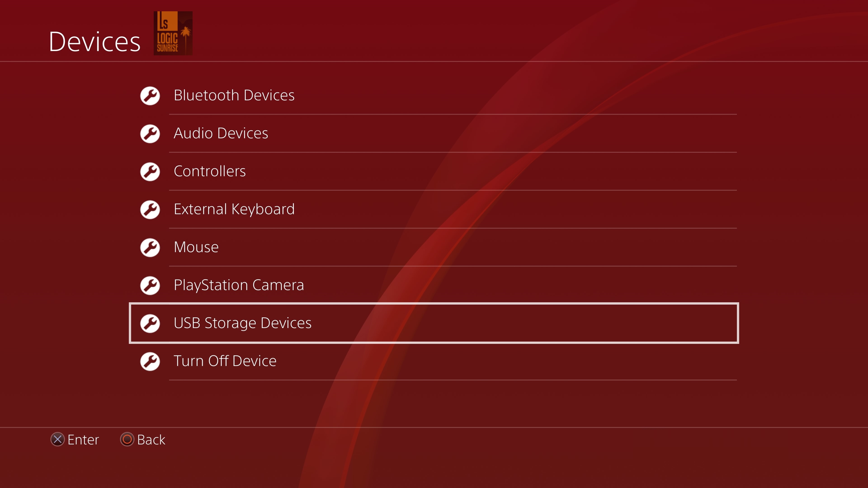Select the Audio Devices menu entry

point(434,134)
